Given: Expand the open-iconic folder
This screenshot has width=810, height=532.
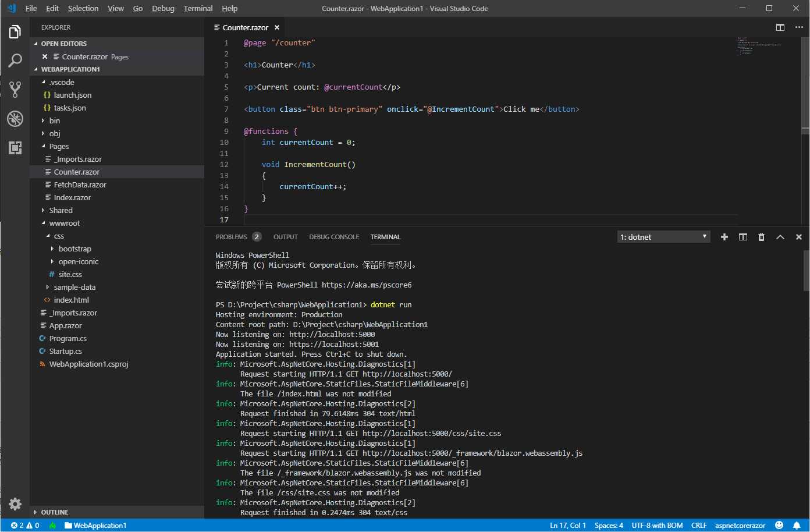Looking at the screenshot, I should point(117,261).
